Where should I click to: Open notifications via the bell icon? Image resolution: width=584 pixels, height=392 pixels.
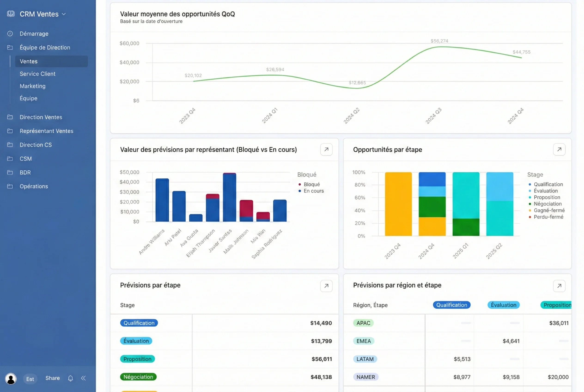click(70, 378)
